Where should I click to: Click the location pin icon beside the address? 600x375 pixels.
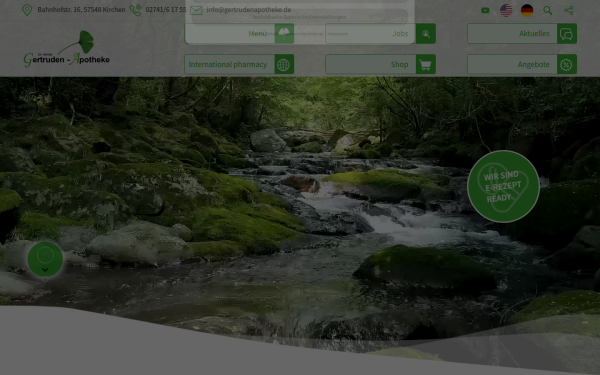point(27,10)
